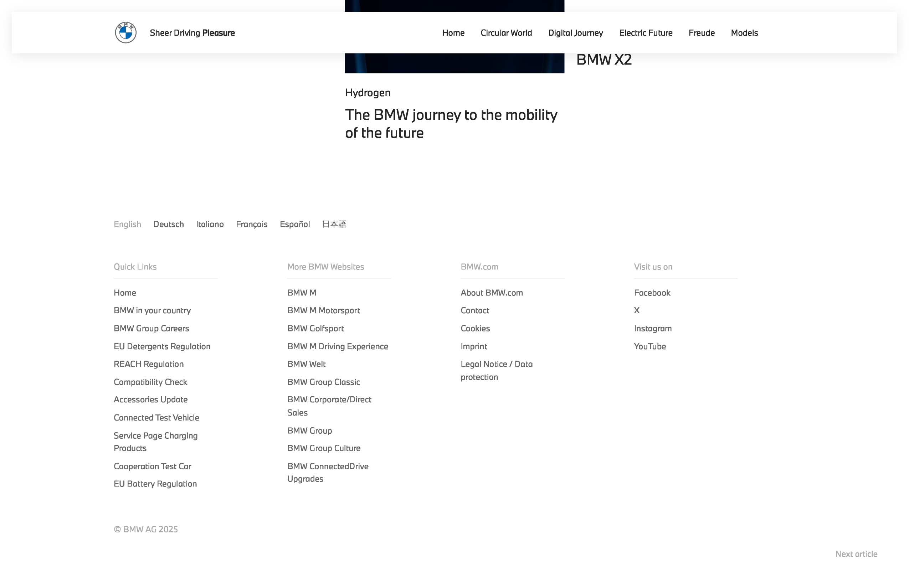Open BMW Welt link
Image resolution: width=909 pixels, height=588 pixels.
pos(306,364)
